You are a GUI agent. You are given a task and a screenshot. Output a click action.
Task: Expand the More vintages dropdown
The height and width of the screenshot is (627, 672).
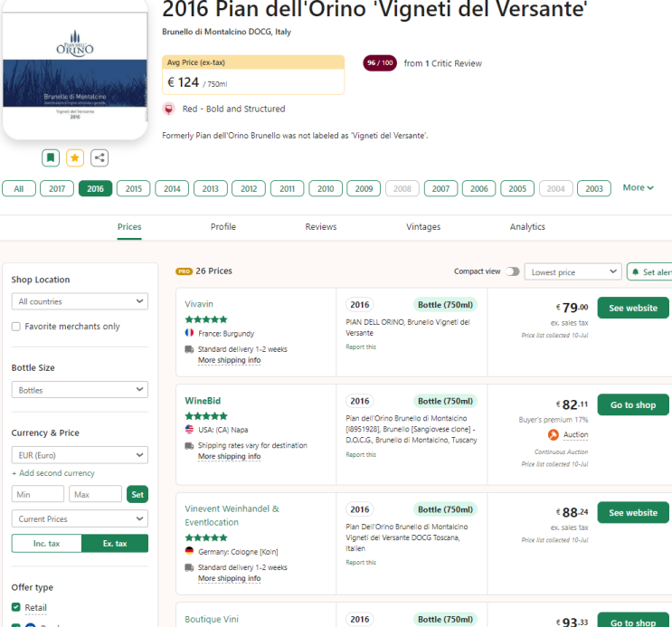tap(638, 188)
